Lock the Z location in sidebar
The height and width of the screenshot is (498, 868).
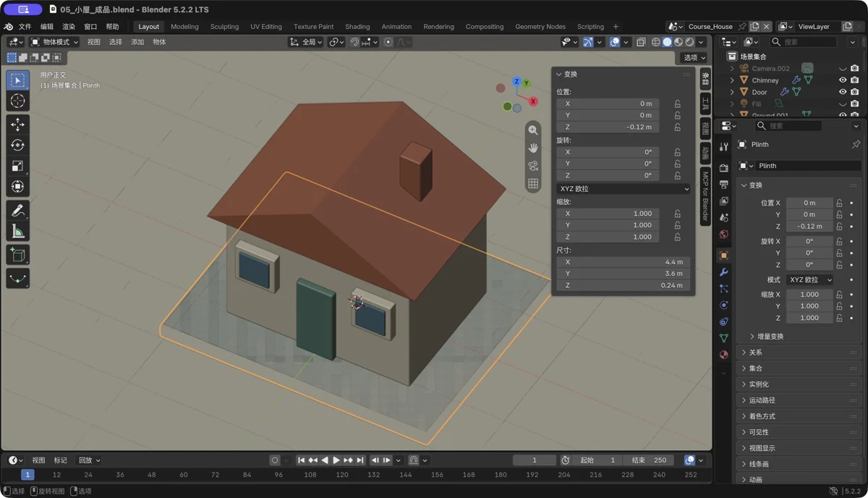(678, 127)
